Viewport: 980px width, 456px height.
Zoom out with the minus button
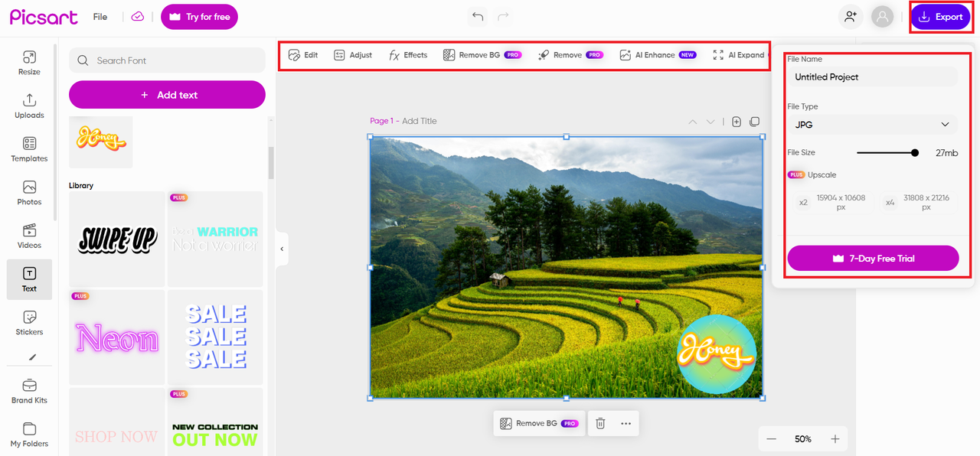[772, 439]
